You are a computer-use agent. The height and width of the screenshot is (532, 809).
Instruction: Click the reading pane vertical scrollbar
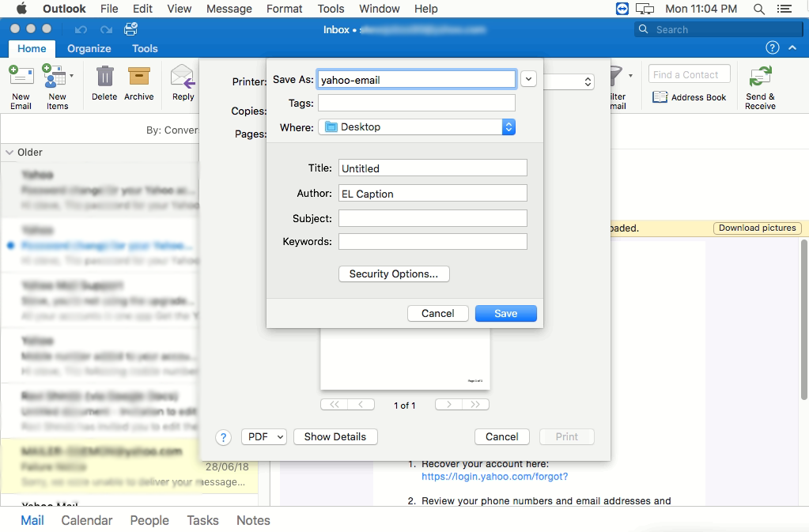803,319
